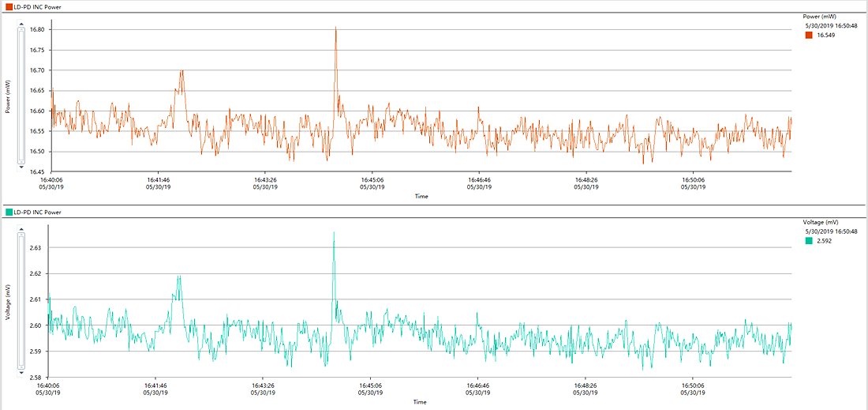Viewport: 868px width, 410px height.
Task: Click the Power chart's vertical zoom slider track
Action: 21,95
